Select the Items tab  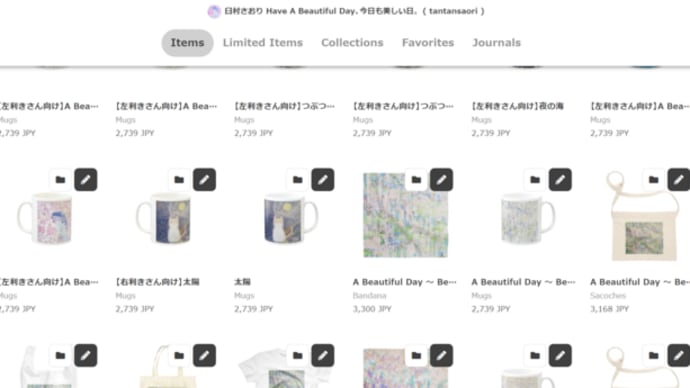click(x=187, y=43)
